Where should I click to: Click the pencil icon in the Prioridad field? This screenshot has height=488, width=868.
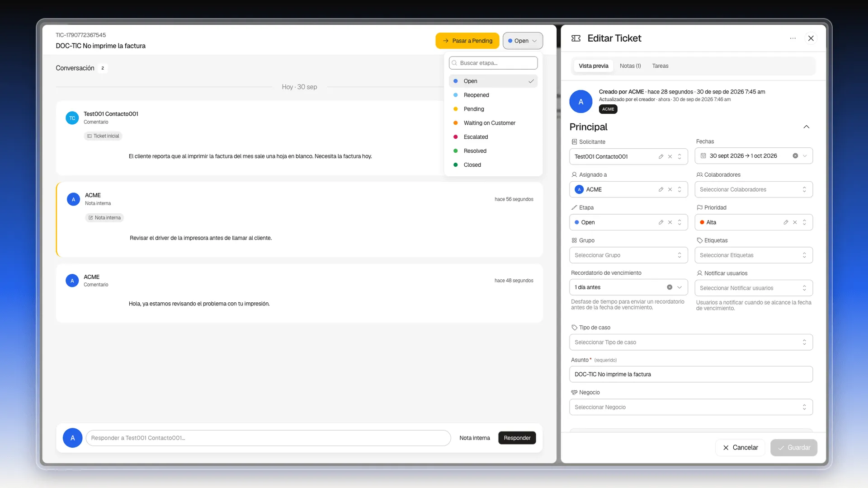point(786,222)
